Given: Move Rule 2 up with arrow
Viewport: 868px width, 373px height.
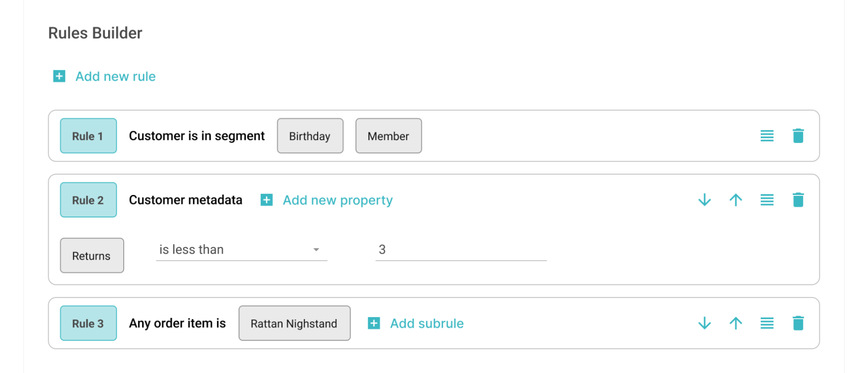Looking at the screenshot, I should 736,200.
